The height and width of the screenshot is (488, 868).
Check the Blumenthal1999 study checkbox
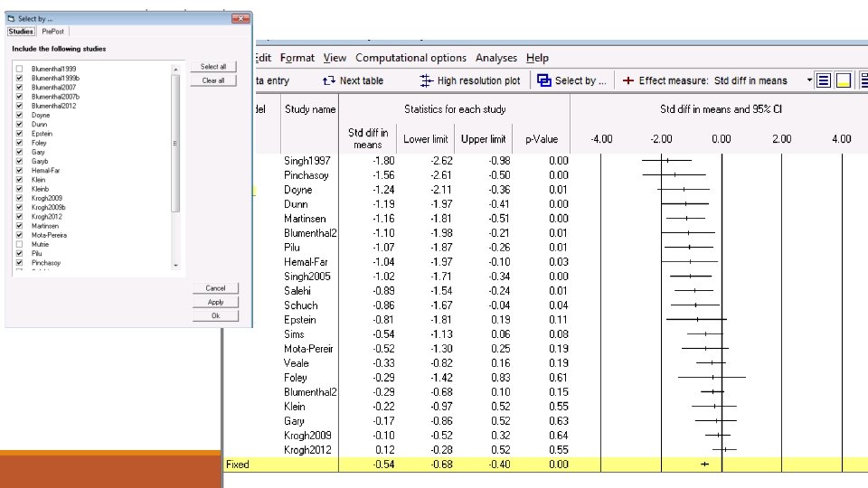(x=19, y=69)
